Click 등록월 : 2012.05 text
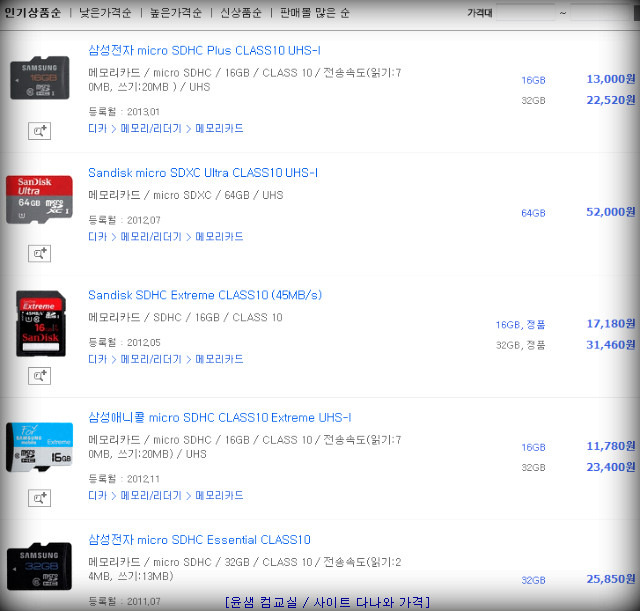 click(124, 342)
